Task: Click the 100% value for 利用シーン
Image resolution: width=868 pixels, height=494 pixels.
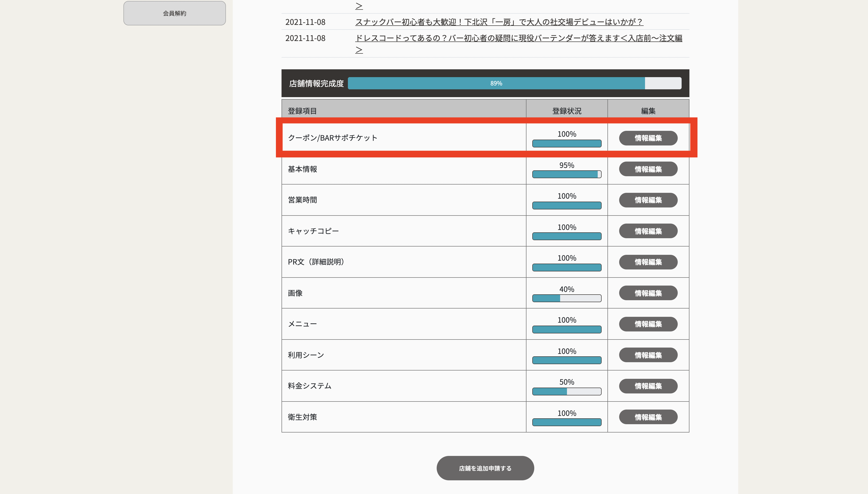Action: pos(566,351)
